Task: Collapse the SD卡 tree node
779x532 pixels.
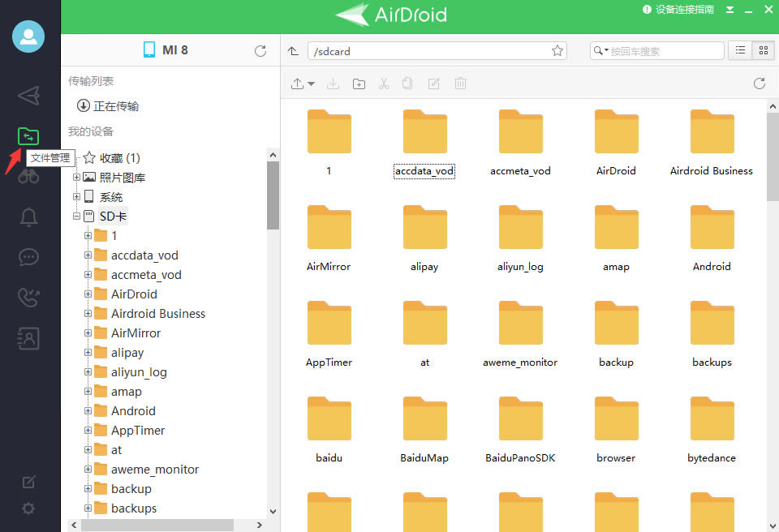Action: click(x=75, y=216)
